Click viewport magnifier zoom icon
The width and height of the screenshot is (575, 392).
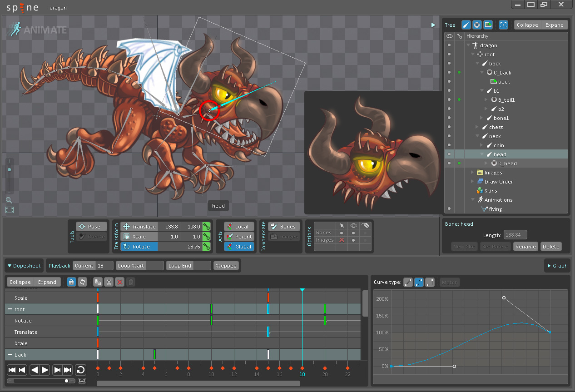(x=9, y=200)
